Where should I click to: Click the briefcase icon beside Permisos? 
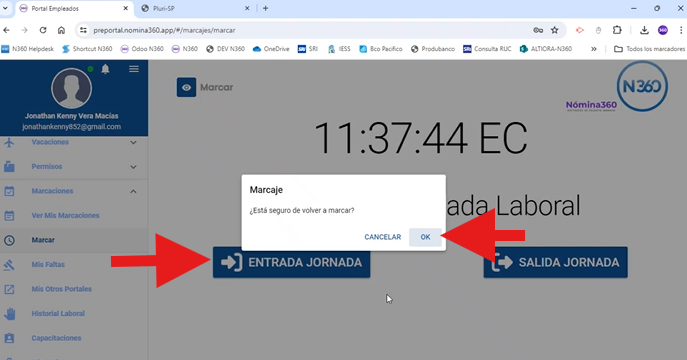click(x=9, y=167)
